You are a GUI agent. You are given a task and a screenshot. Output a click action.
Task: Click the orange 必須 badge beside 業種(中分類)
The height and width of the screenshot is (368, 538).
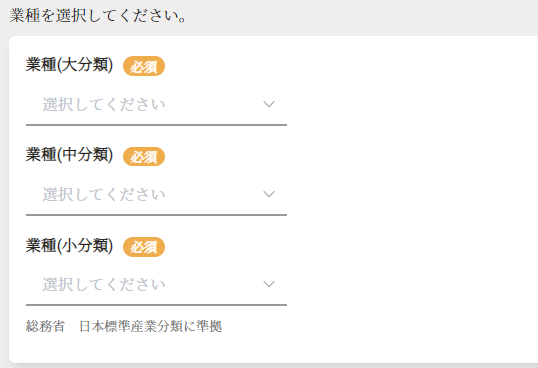click(x=144, y=156)
